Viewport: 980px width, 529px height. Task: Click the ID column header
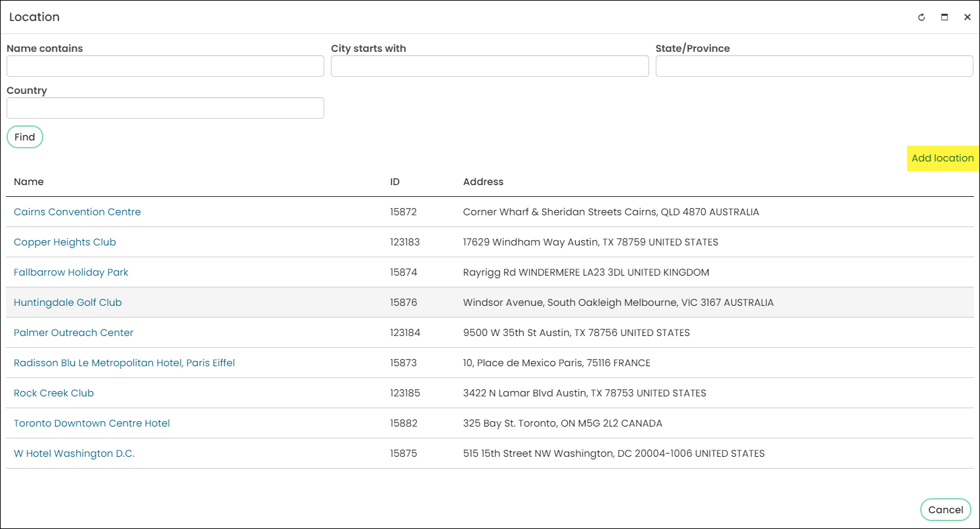pyautogui.click(x=394, y=182)
